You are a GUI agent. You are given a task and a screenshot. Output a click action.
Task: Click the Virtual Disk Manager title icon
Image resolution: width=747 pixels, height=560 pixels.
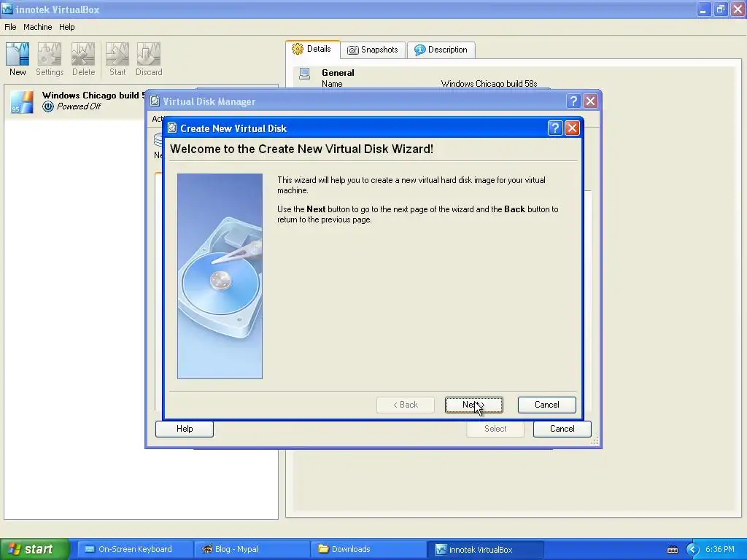click(x=155, y=101)
